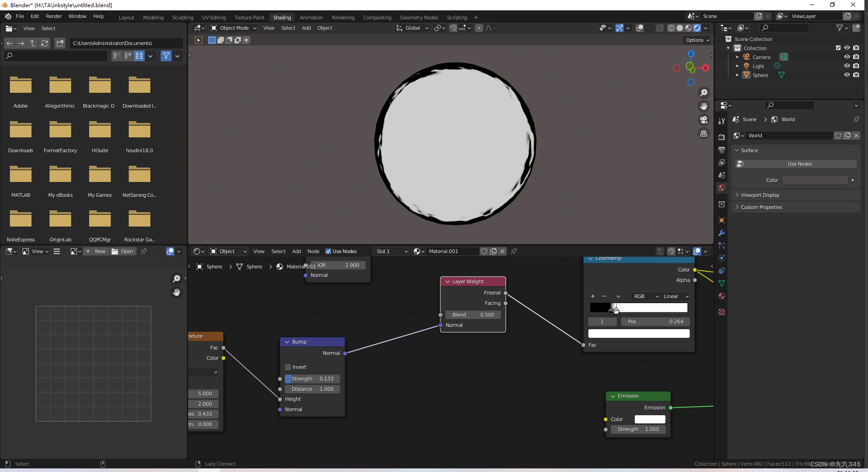Open the Slot 1 material slot dropdown

pyautogui.click(x=392, y=251)
